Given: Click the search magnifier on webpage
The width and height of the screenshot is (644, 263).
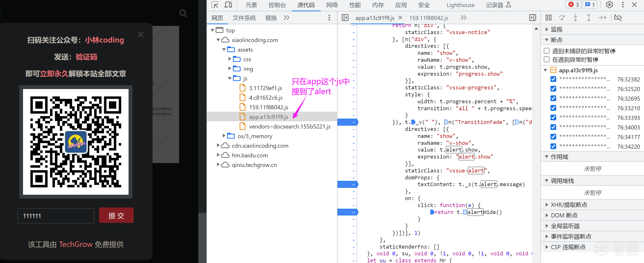Looking at the screenshot, I should (183, 13).
